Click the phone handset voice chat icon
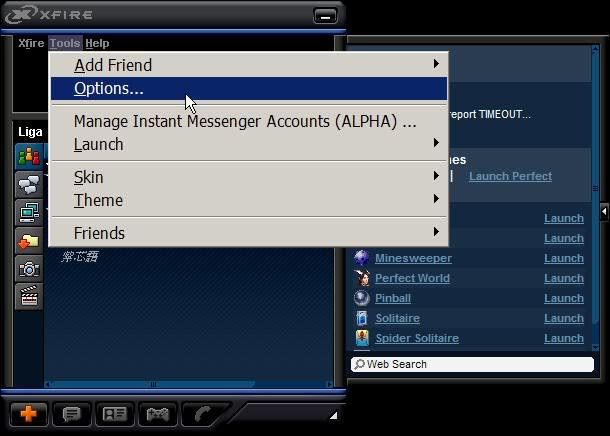610x436 pixels. pos(203,413)
